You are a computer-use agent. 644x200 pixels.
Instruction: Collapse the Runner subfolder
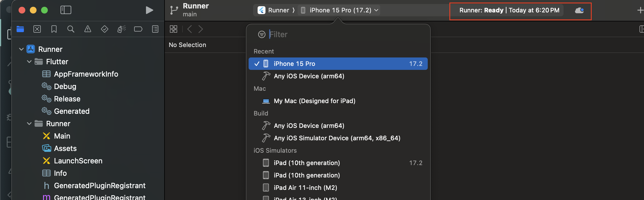point(29,124)
